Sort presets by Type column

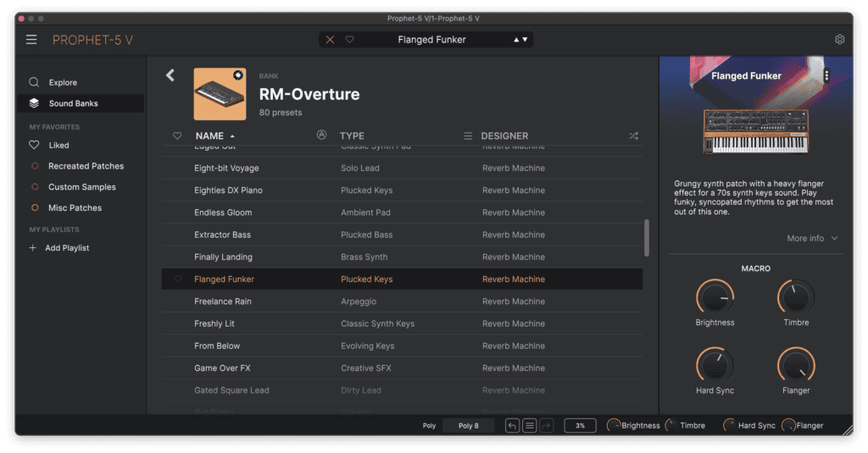click(x=352, y=136)
